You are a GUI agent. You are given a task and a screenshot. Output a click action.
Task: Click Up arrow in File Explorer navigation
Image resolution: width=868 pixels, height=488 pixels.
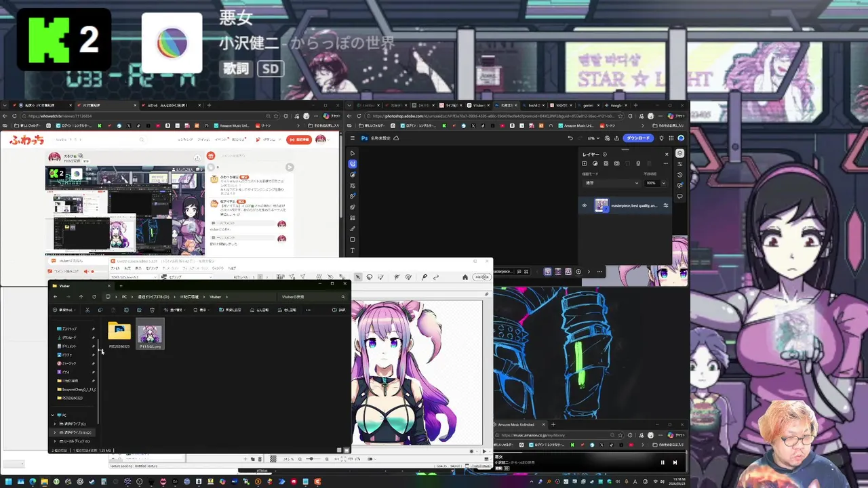[x=81, y=296]
